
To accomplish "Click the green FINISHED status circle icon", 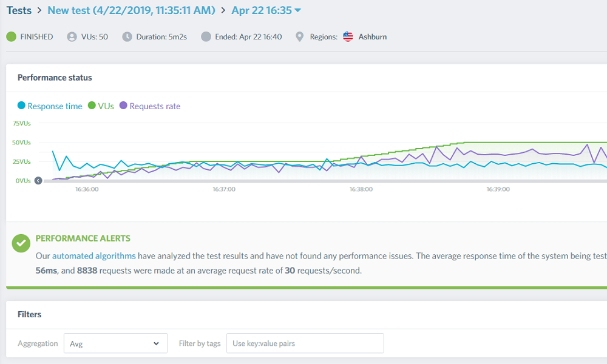I will (11, 37).
